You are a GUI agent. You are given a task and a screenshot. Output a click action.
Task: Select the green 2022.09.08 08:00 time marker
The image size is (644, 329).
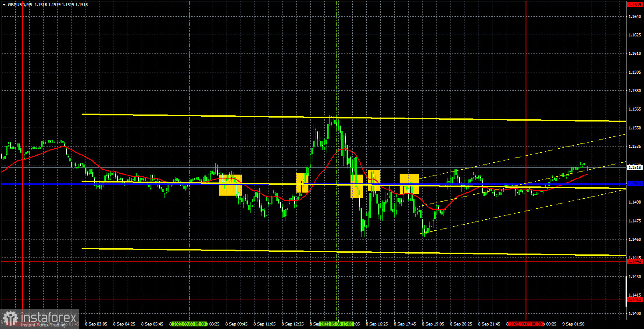point(188,324)
